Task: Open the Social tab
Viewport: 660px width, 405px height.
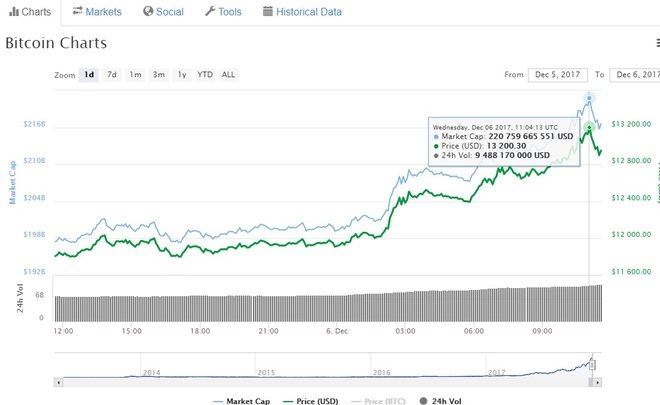Action: pos(163,12)
